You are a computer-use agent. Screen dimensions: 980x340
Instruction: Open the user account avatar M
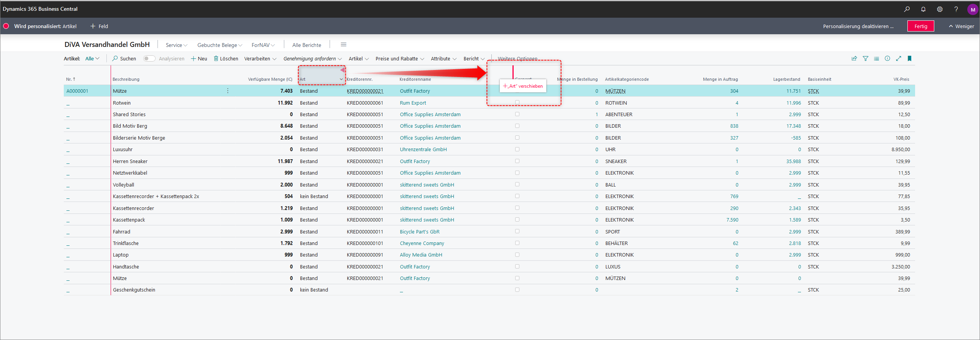[x=973, y=9]
